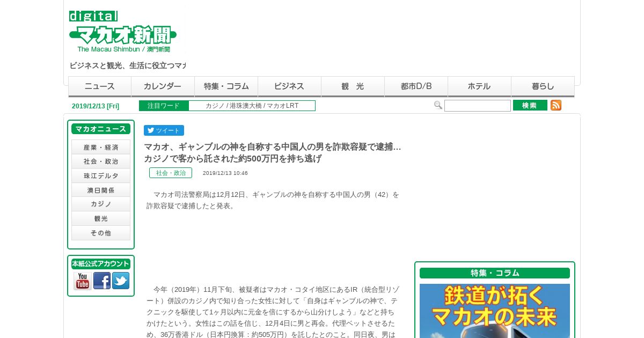Open the Facebook official account icon
This screenshot has height=338, width=644.
point(102,281)
